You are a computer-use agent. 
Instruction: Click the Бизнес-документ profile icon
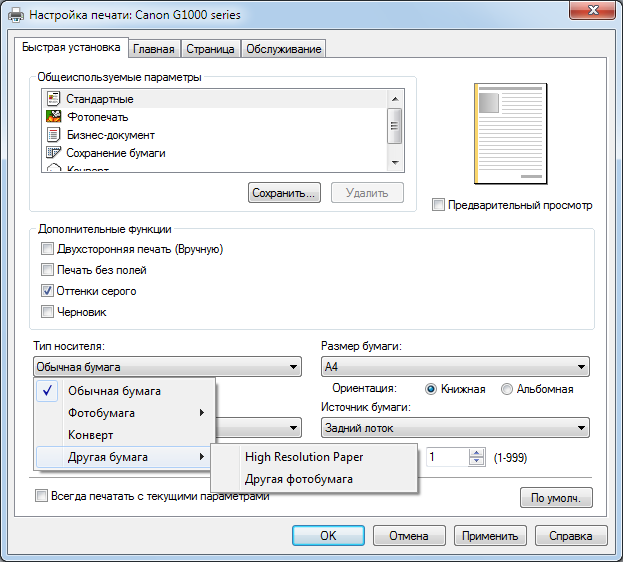[x=54, y=135]
